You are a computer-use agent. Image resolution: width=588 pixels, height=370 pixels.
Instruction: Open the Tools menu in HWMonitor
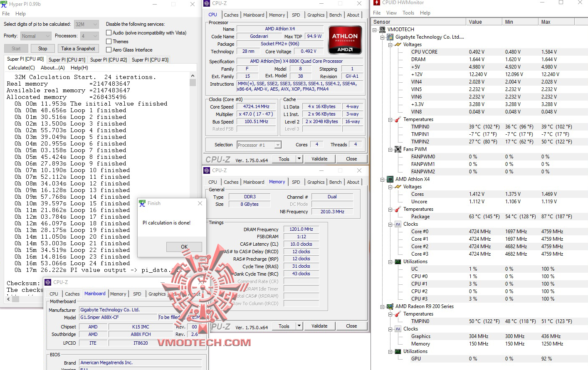pos(408,13)
